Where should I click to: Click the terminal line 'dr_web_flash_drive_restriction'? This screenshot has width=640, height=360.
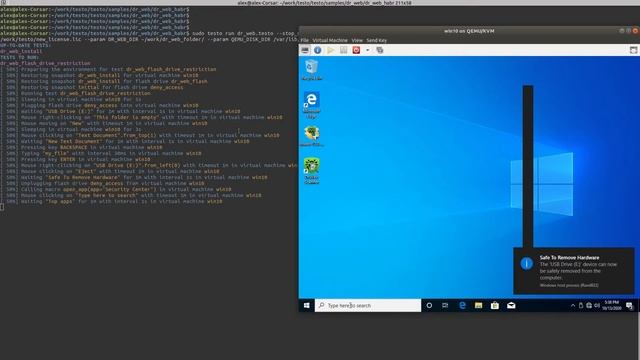45,63
